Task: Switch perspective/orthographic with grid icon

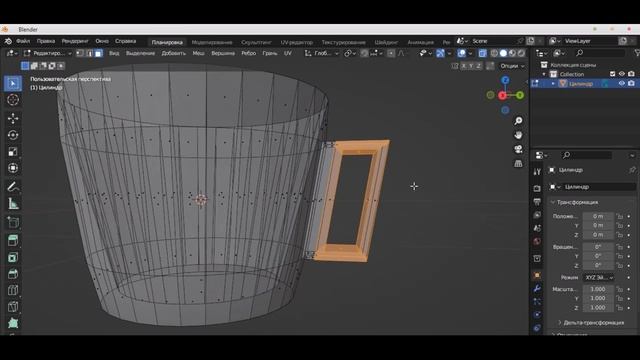Action: click(518, 164)
